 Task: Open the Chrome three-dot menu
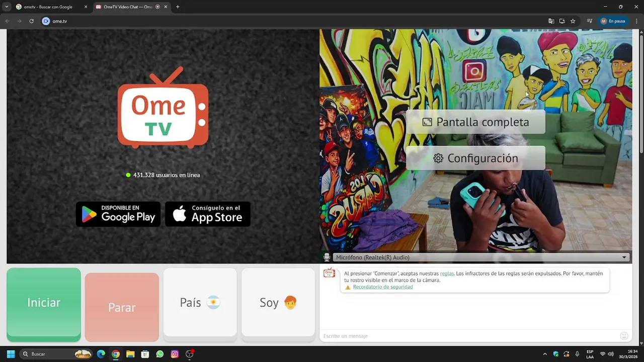(x=636, y=21)
